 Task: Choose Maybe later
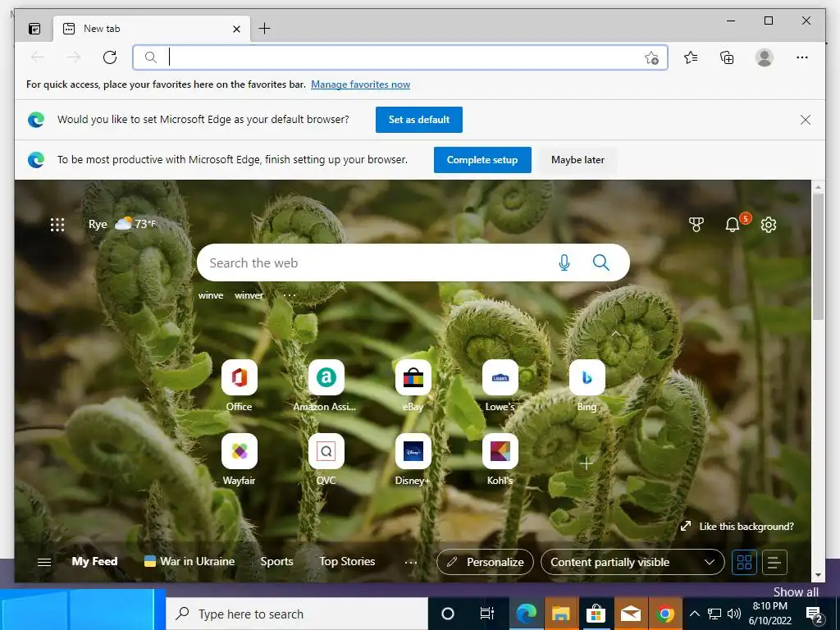pyautogui.click(x=577, y=160)
